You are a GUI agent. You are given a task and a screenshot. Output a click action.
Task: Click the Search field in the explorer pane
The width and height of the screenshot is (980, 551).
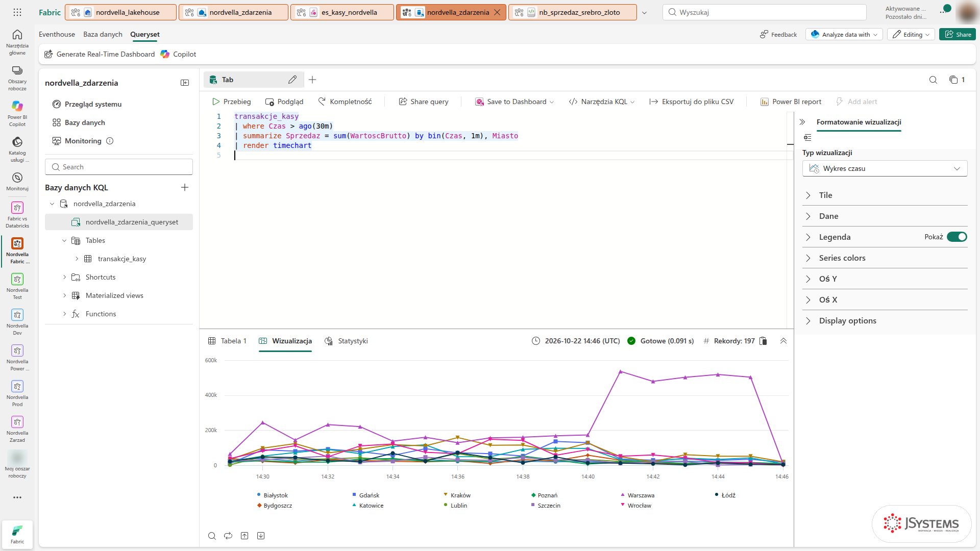[x=119, y=167]
